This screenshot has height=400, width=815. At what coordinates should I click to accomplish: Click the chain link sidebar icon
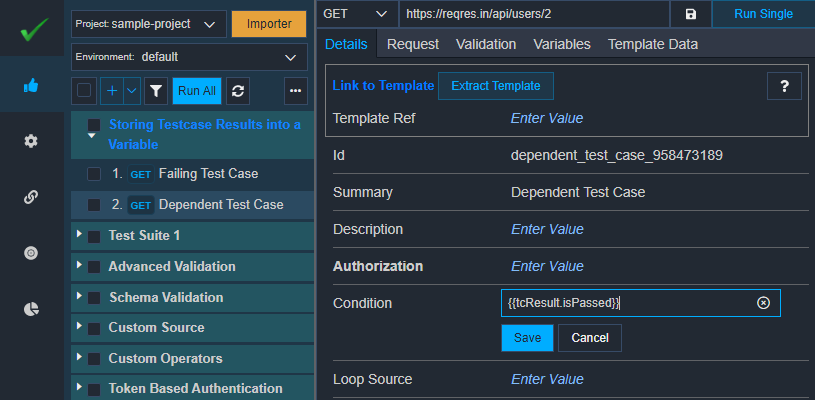[x=31, y=197]
